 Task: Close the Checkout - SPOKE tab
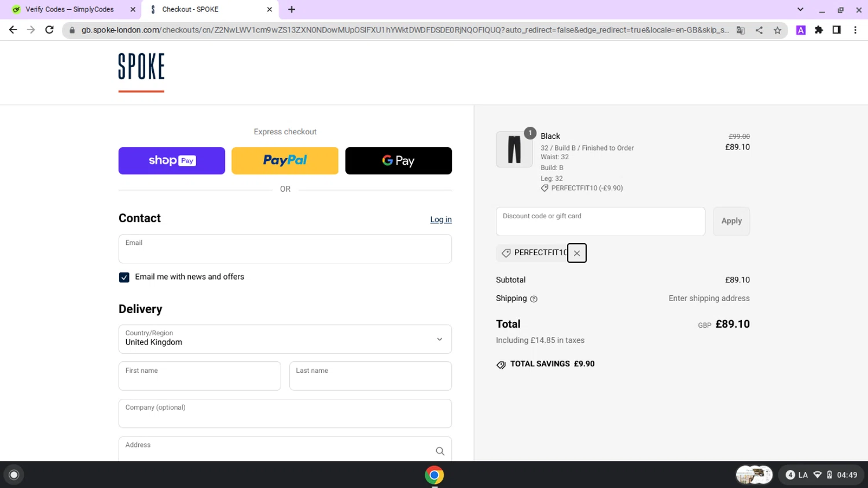(x=269, y=9)
